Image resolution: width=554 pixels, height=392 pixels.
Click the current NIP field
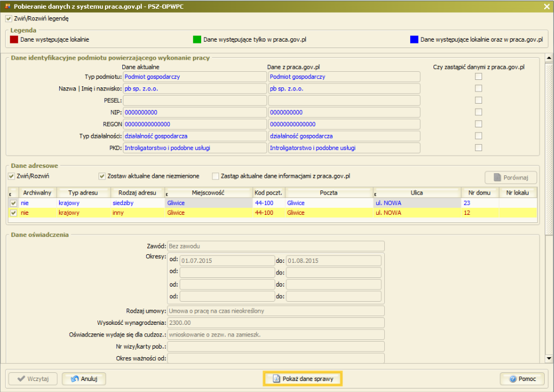[195, 112]
